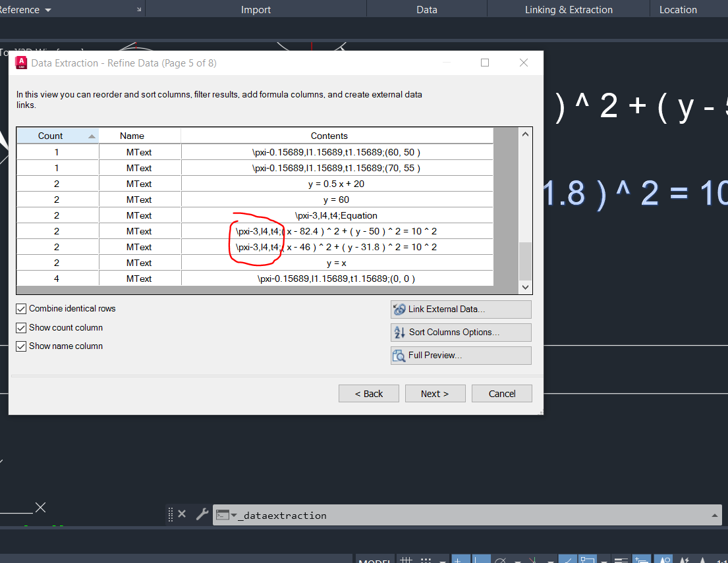Open command line customization wrench icon
Viewport: 728px width, 563px height.
tap(202, 514)
